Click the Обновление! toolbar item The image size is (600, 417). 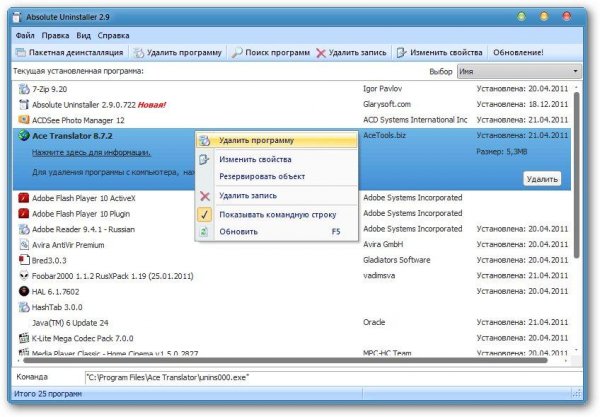coord(518,53)
